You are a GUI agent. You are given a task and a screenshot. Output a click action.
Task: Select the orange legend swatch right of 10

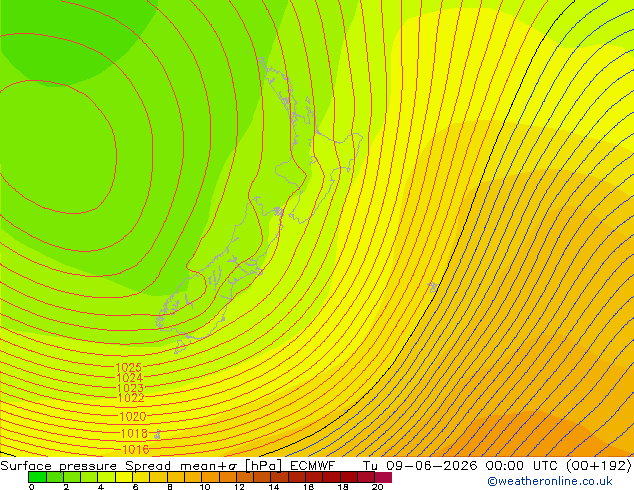point(210,477)
